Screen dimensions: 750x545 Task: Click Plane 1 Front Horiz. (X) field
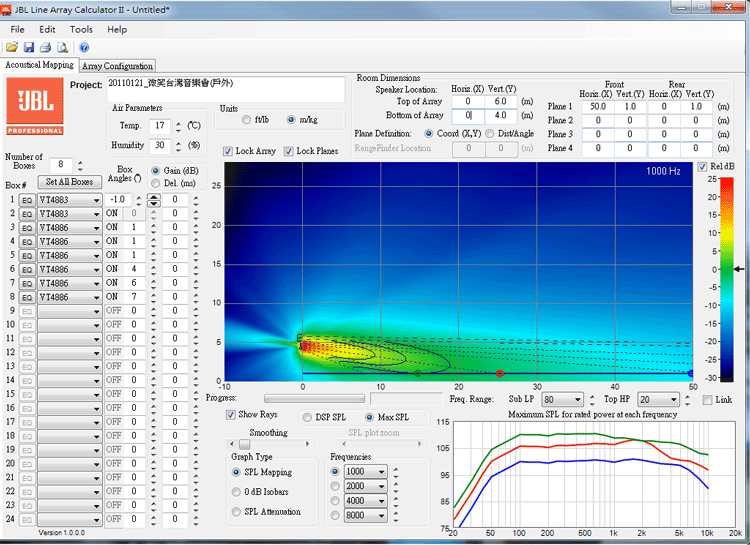click(598, 107)
